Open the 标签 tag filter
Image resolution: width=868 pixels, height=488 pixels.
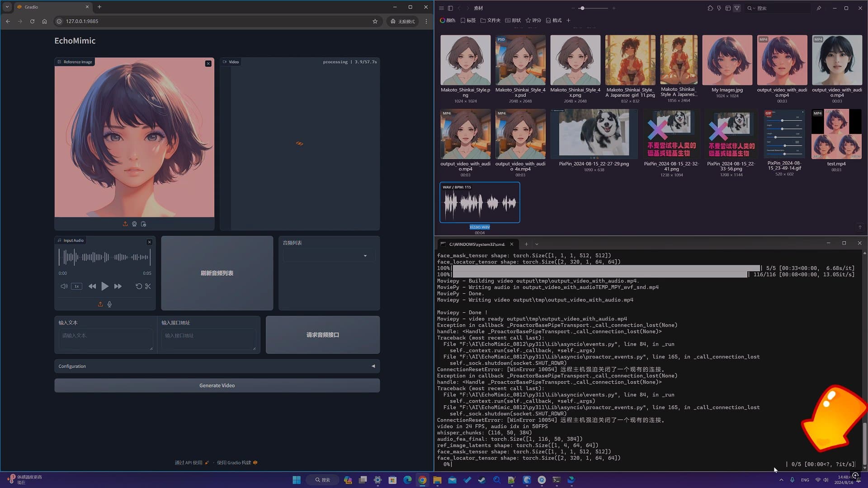coord(468,20)
